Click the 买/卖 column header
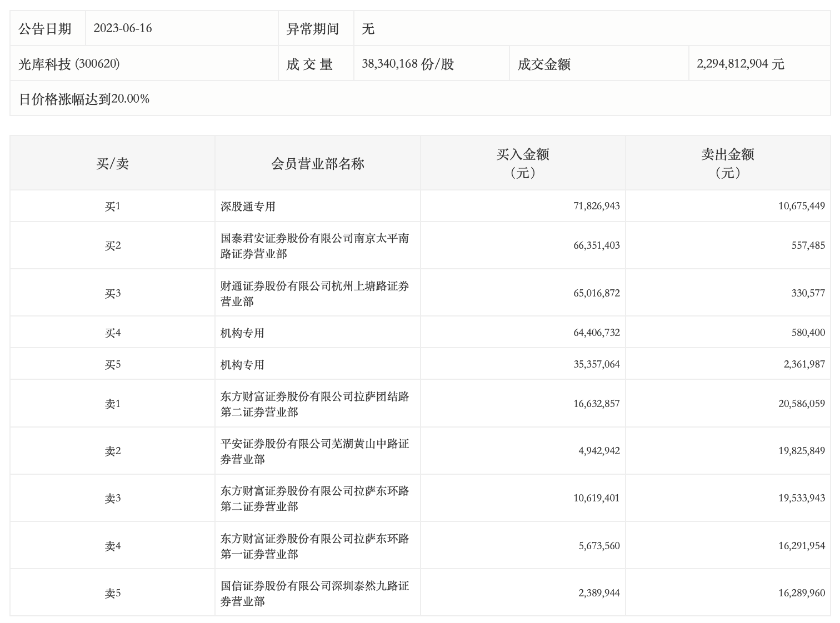 pos(112,163)
